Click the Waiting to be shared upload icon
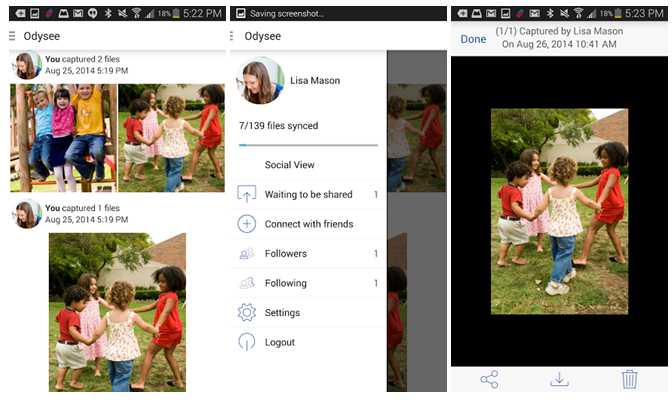672x418 pixels. point(247,194)
